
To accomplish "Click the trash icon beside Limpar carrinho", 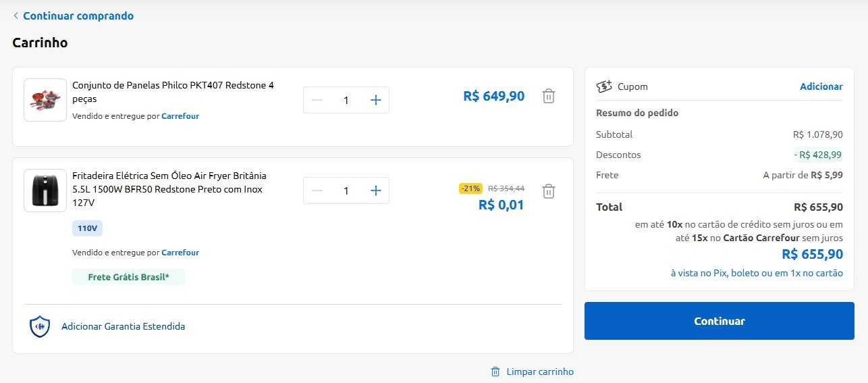I will (495, 372).
